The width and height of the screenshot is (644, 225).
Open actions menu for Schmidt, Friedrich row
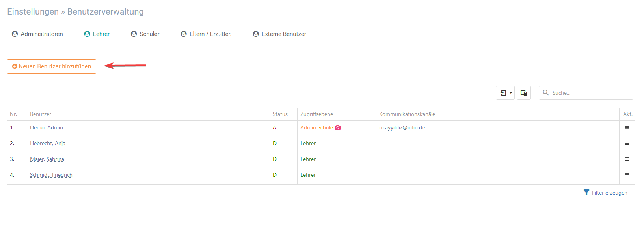[x=627, y=175]
